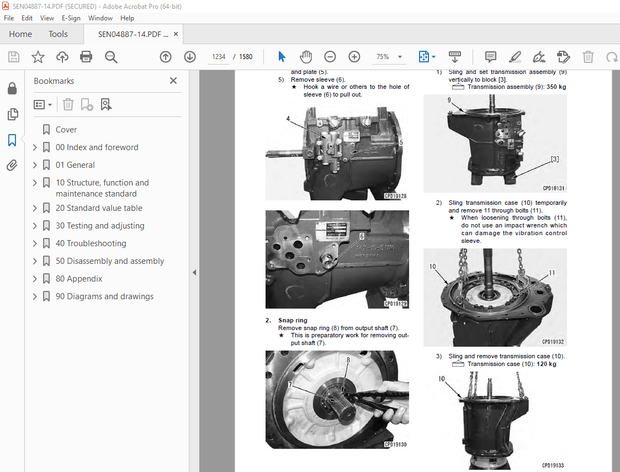Switch to the Tools tab
Image resolution: width=620 pixels, height=472 pixels.
pos(58,34)
